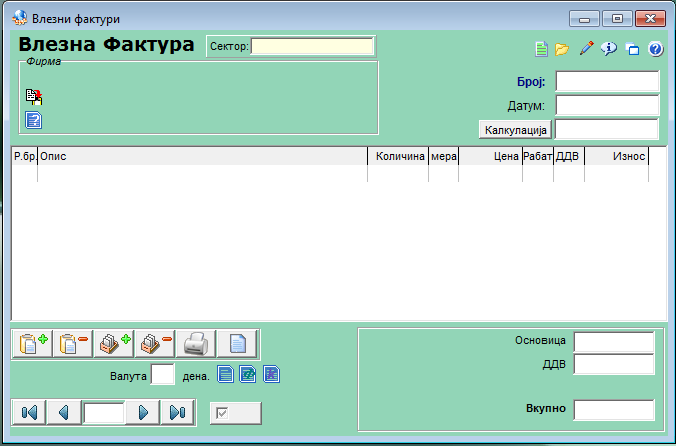Image resolution: width=676 pixels, height=446 pixels.
Task: Click the record number field between arrows
Action: (104, 413)
